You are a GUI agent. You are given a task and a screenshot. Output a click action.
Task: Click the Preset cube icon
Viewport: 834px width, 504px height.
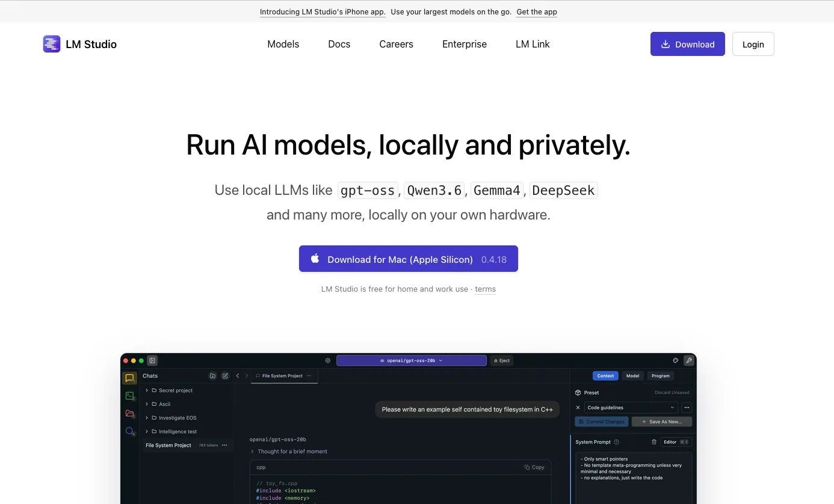(x=578, y=393)
